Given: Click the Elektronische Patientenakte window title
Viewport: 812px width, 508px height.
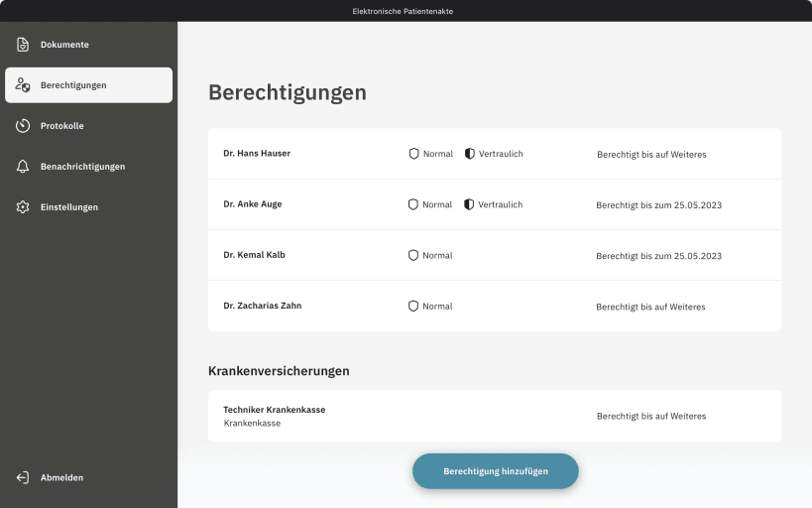Looking at the screenshot, I should [x=403, y=11].
